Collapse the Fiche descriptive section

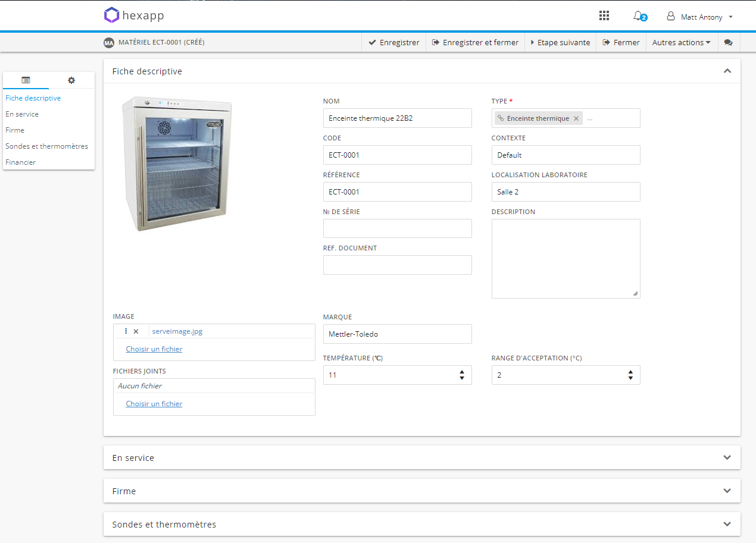point(727,71)
